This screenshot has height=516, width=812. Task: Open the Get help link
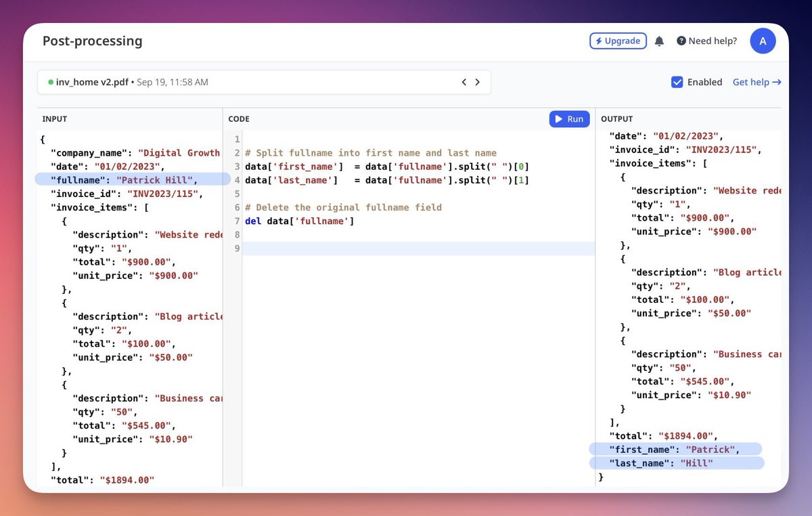(757, 82)
